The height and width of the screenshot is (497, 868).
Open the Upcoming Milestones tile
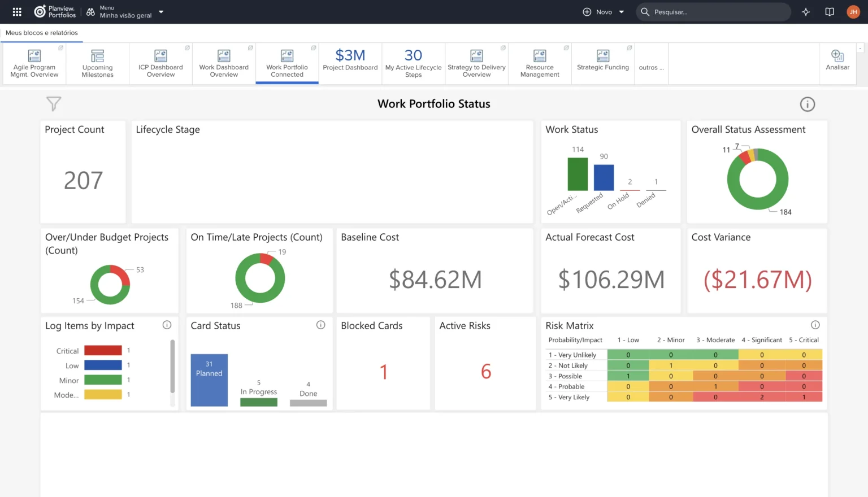(x=98, y=64)
